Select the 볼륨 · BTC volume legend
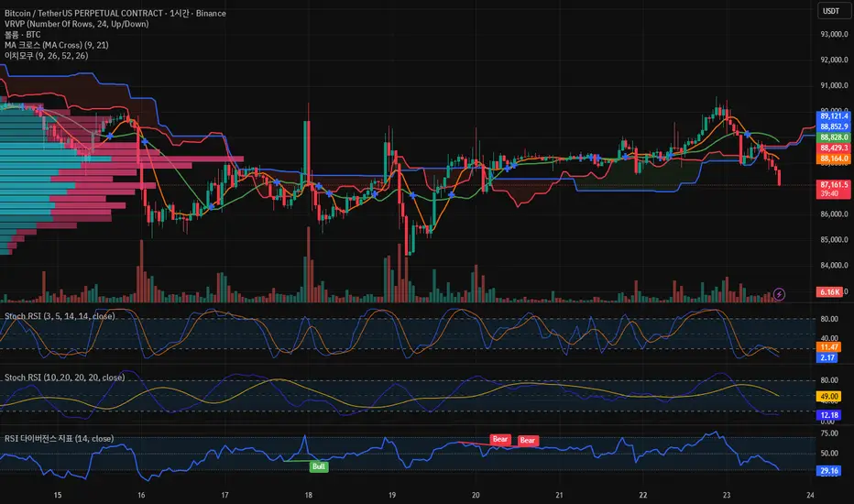Screen dimensions: 854x504 pyautogui.click(x=22, y=34)
